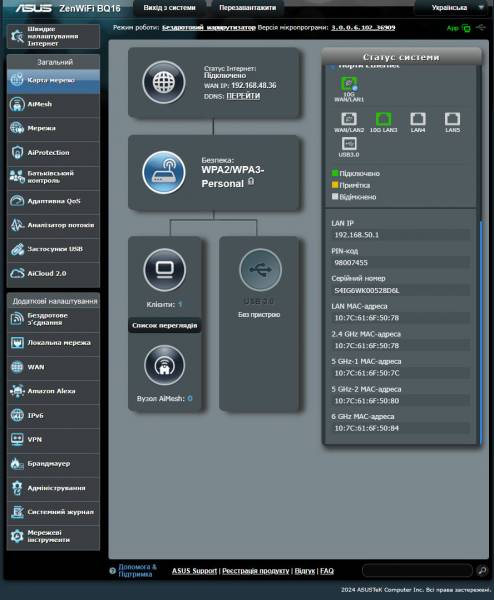Open the ПЕРЕЙТИ DDNS link

pos(243,96)
